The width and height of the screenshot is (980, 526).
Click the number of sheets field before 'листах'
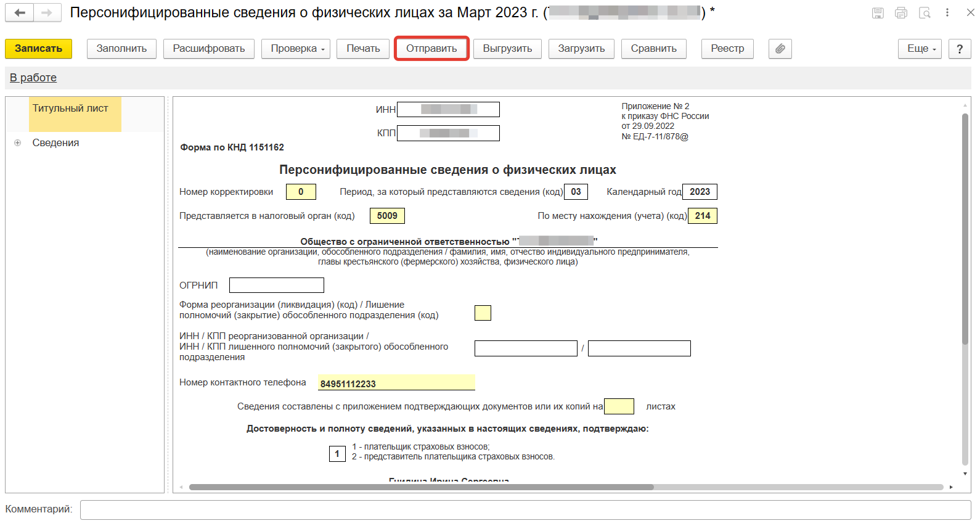pos(619,406)
